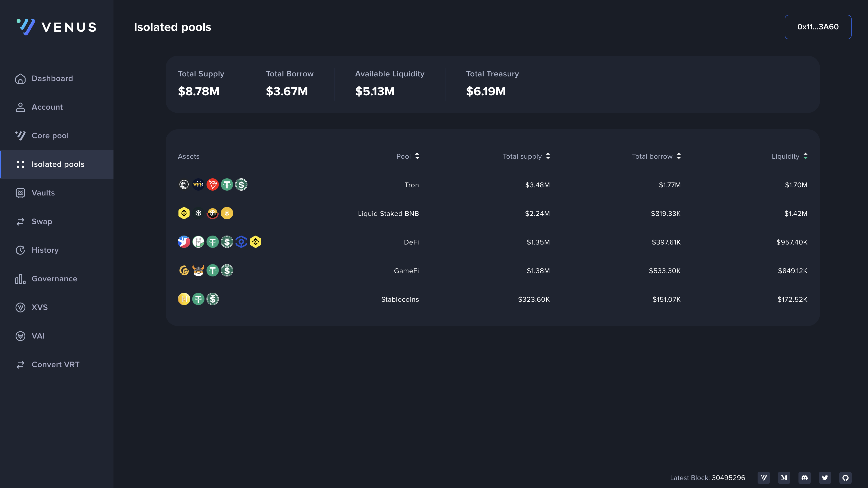The height and width of the screenshot is (488, 868).
Task: Click the WIN token icon in Tron row
Action: pos(198,184)
